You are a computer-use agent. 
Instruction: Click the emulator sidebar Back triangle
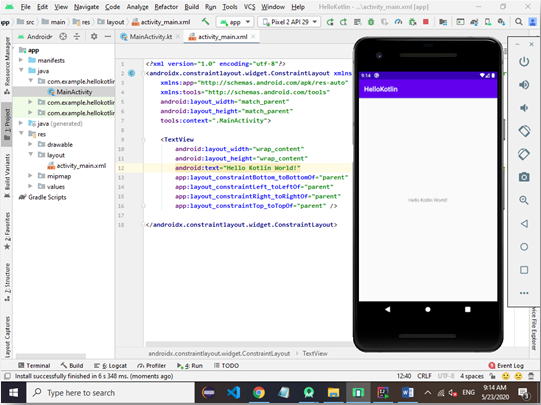coord(524,224)
